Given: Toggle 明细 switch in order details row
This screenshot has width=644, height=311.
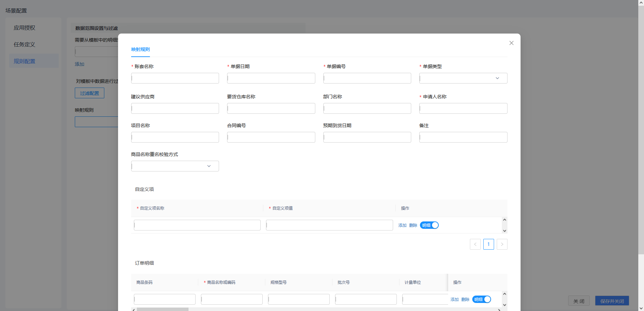Looking at the screenshot, I should (x=482, y=299).
